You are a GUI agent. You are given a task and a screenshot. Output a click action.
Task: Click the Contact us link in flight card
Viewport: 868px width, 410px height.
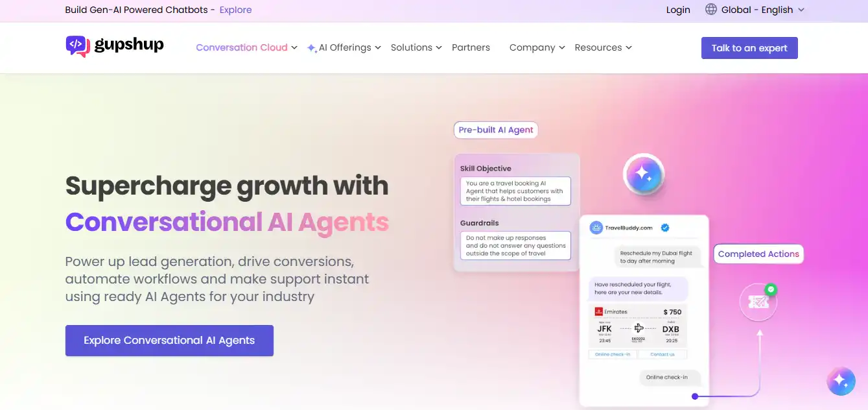[663, 354]
